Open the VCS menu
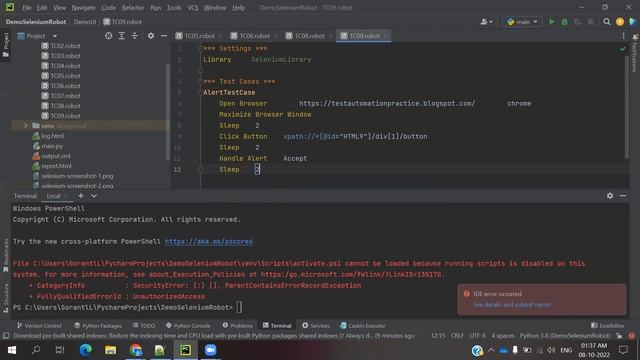The width and height of the screenshot is (640, 360). click(193, 7)
